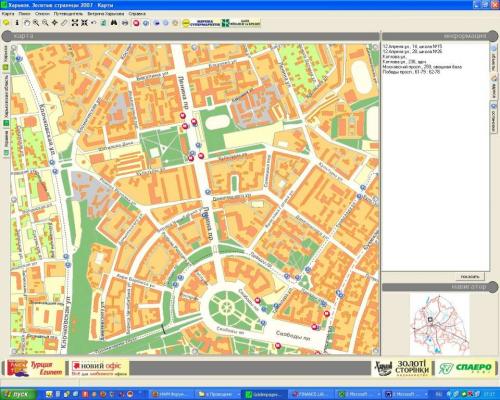Click the red circle marker toolbar icon

136,23
